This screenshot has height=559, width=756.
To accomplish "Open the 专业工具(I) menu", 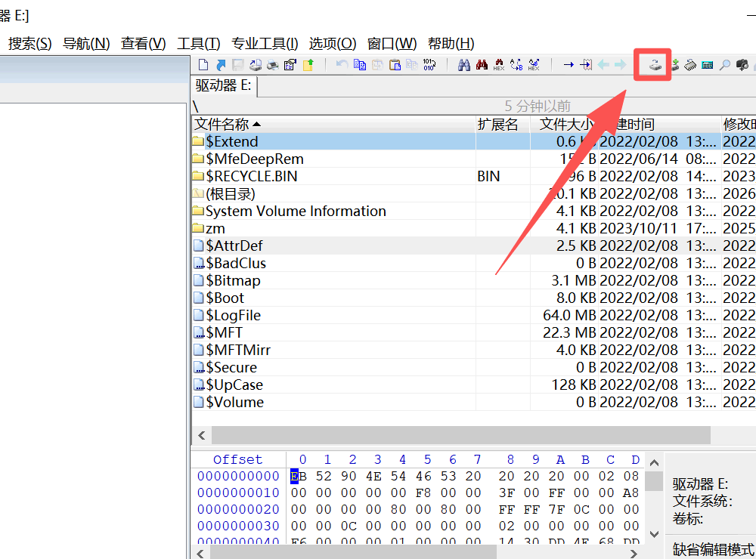I will [265, 44].
